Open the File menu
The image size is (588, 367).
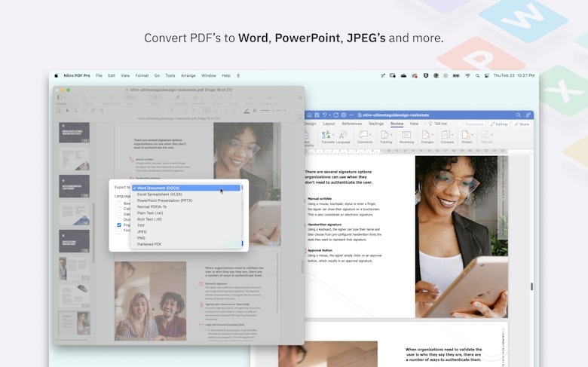(x=99, y=75)
